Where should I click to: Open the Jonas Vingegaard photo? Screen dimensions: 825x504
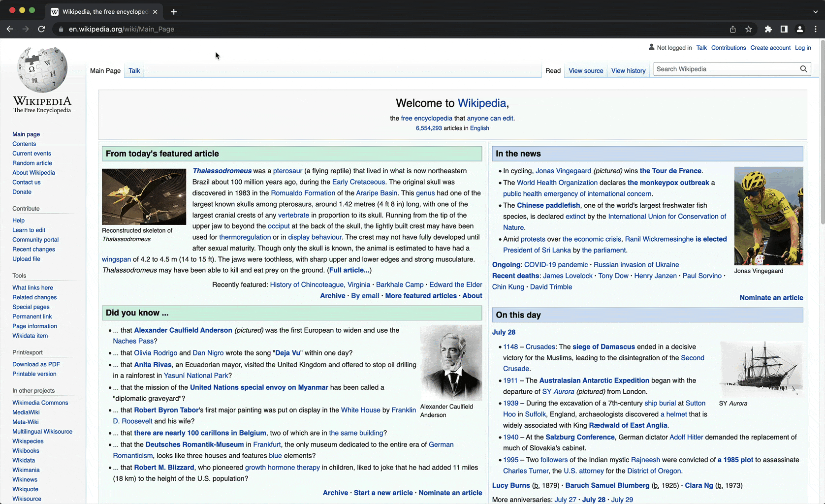(768, 216)
